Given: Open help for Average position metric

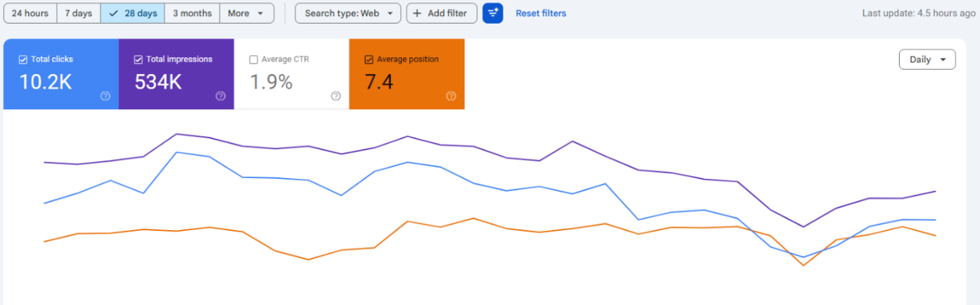Looking at the screenshot, I should 451,96.
